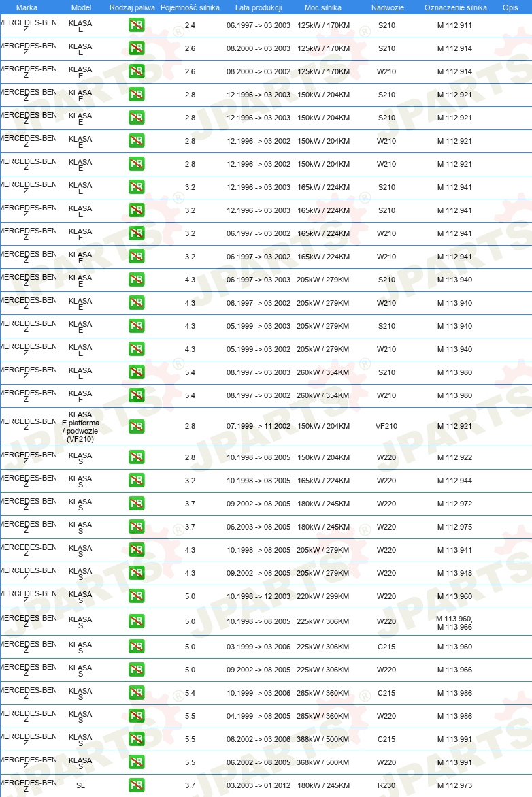The height and width of the screenshot is (797, 532).
Task: Select the date range 08.2000 -> 03.2002
Action: coord(259,71)
